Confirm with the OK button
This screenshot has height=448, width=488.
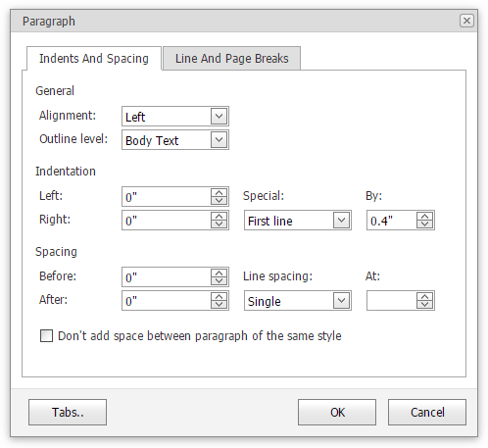[x=337, y=412]
